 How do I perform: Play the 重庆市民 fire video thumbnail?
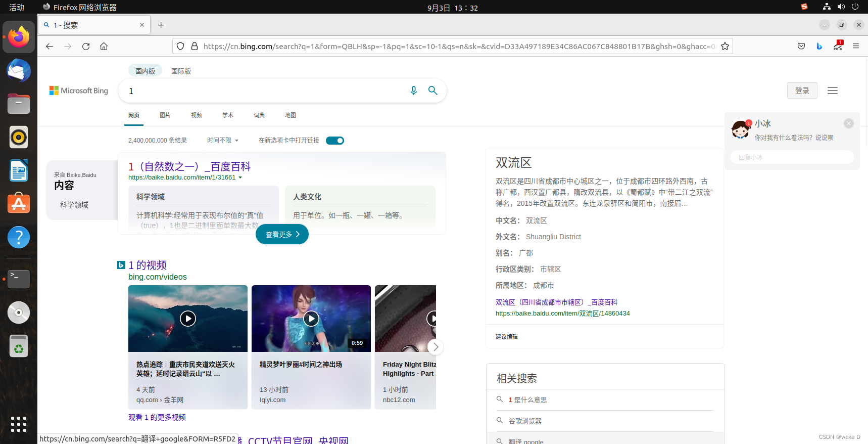coord(188,319)
